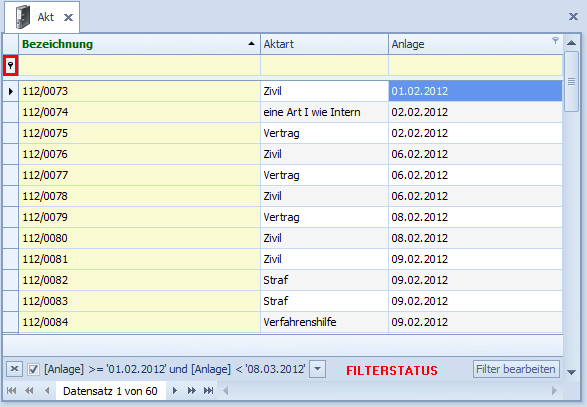Image resolution: width=587 pixels, height=407 pixels.
Task: Open Filter bearbeiten editor
Action: click(x=516, y=369)
